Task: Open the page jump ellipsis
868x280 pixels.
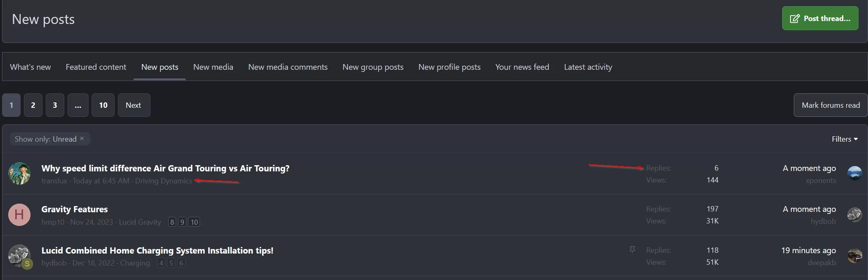Action: 78,105
